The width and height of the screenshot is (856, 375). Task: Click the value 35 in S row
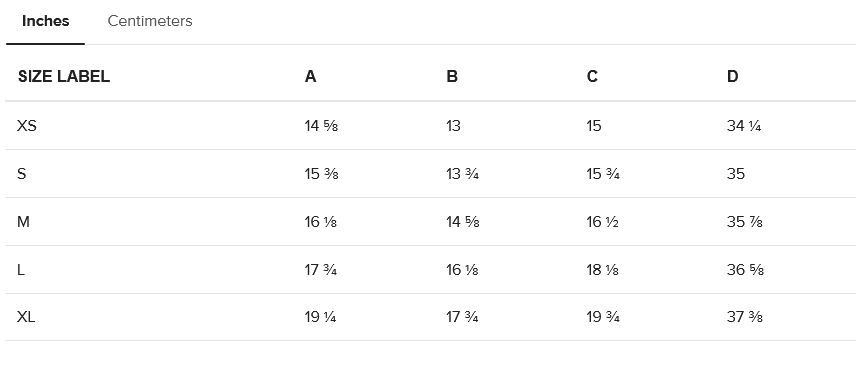(735, 174)
